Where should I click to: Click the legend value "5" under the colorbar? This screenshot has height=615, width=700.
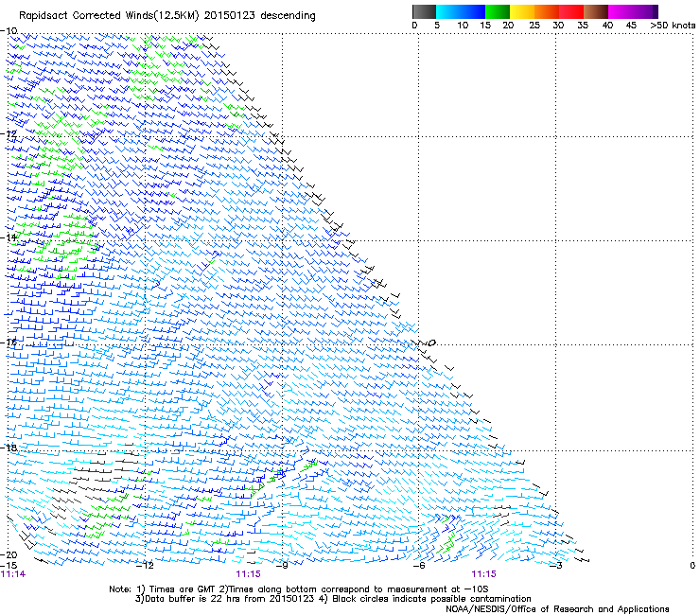[437, 26]
